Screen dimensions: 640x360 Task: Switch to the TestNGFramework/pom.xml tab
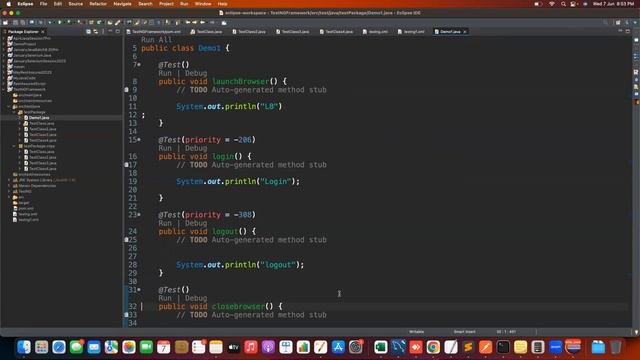click(153, 31)
